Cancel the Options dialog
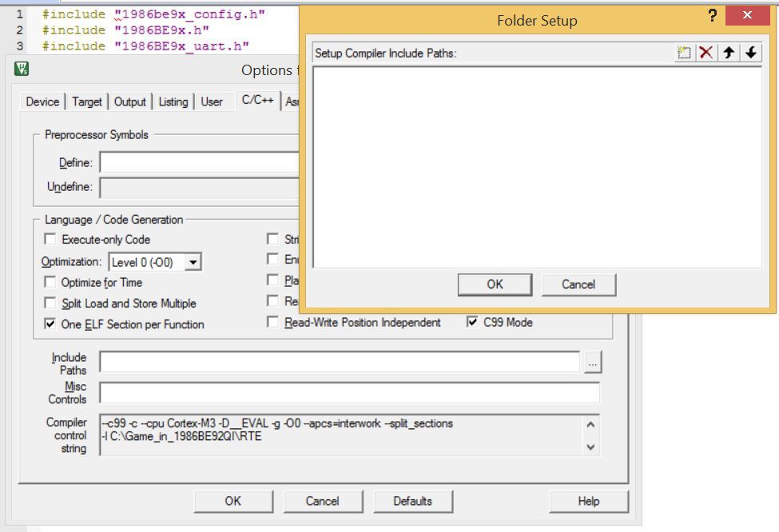Viewport: 779px width, 532px height. click(x=323, y=501)
